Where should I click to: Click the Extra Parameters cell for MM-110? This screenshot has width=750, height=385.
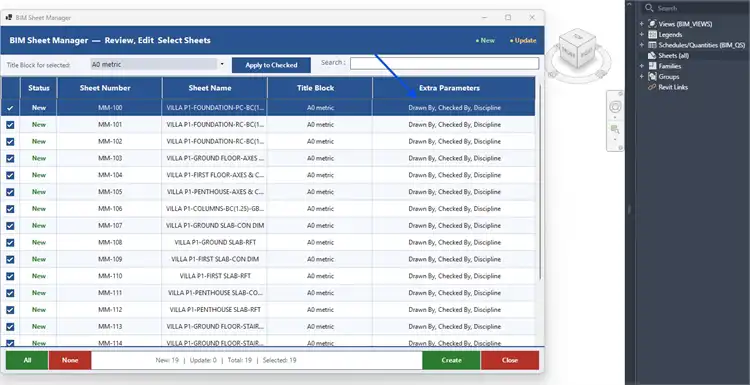[454, 276]
